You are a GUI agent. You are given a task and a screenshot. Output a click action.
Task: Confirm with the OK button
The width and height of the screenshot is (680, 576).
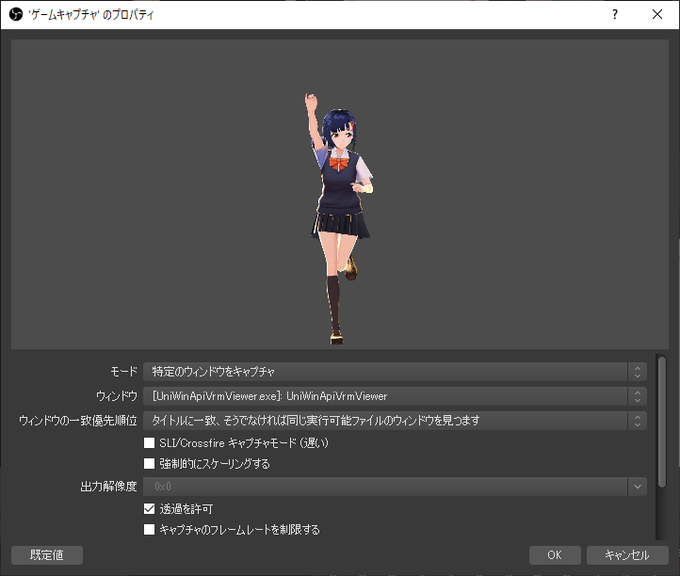click(x=555, y=555)
